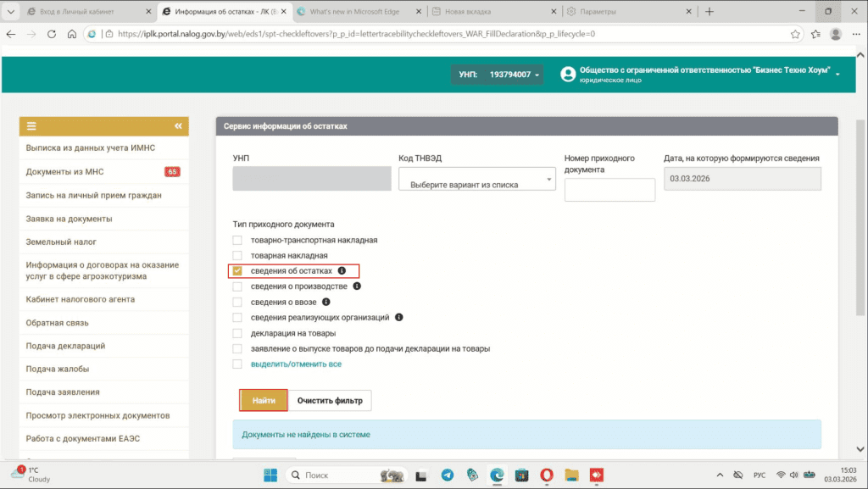Reload the page with refresh icon
The image size is (868, 489).
(x=52, y=34)
